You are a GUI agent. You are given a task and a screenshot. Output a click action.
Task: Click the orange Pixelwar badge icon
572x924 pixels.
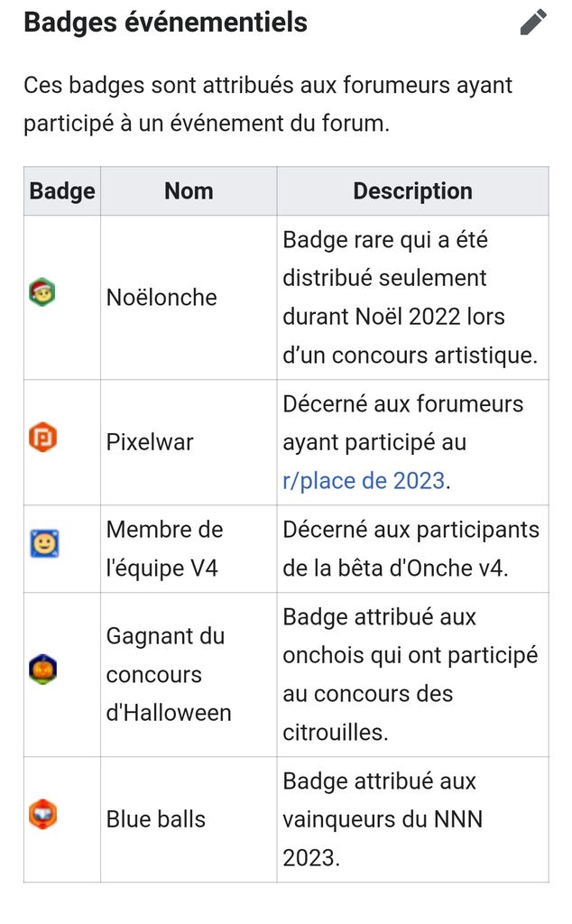point(43,439)
